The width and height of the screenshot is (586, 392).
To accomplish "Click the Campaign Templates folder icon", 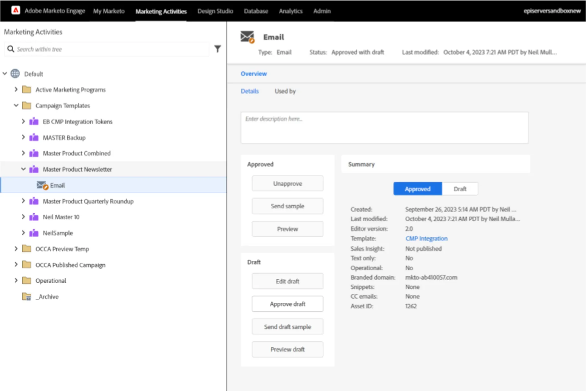I will pyautogui.click(x=27, y=105).
